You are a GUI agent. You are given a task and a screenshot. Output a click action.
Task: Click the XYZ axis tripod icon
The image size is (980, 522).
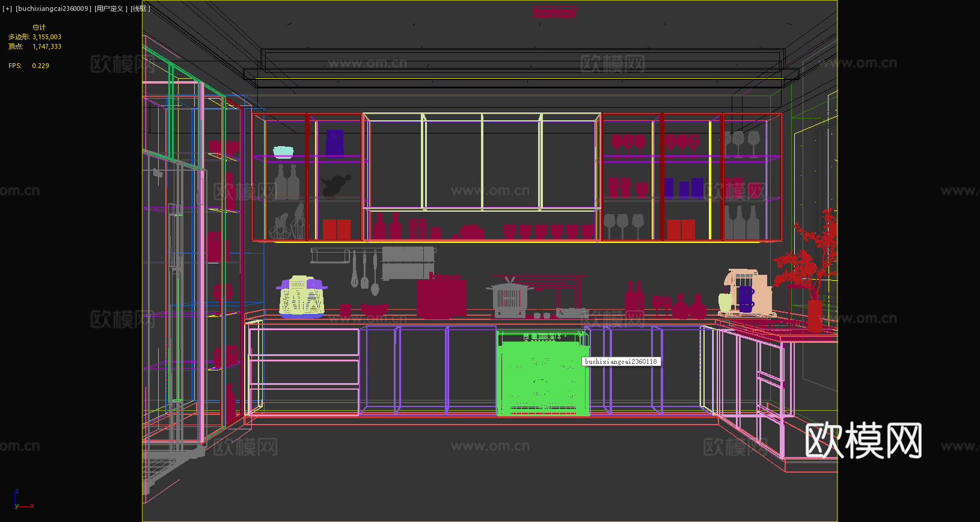pos(23,500)
